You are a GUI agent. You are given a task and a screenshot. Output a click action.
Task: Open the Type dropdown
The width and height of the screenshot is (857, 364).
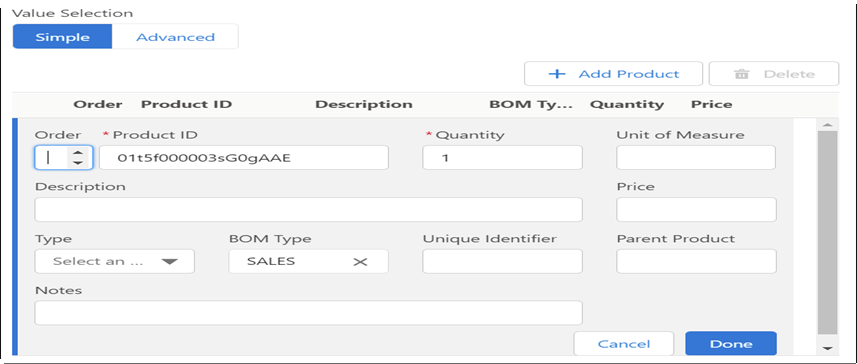(x=114, y=261)
